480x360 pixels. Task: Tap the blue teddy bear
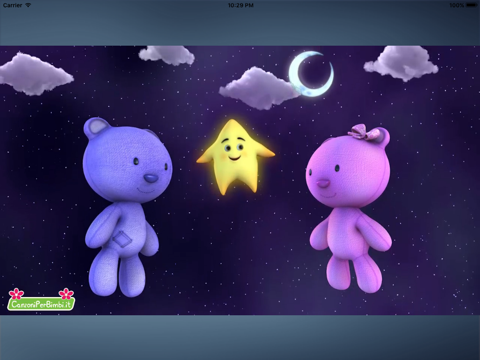pyautogui.click(x=127, y=207)
